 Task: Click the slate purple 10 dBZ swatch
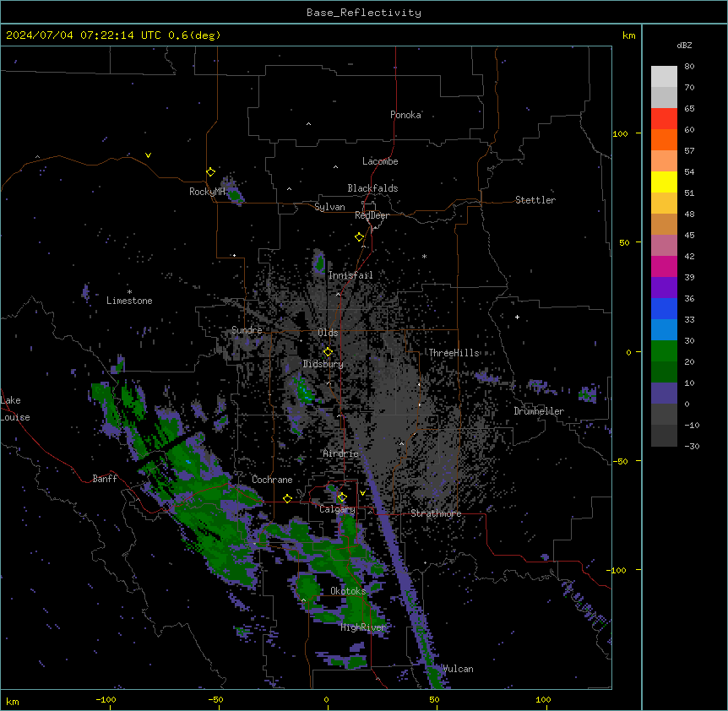(x=664, y=393)
